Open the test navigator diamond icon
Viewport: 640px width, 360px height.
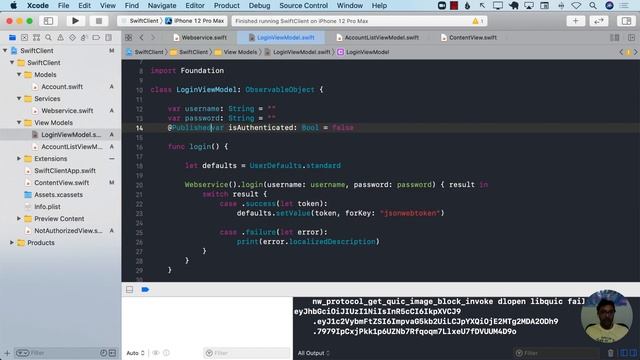pyautogui.click(x=72, y=38)
